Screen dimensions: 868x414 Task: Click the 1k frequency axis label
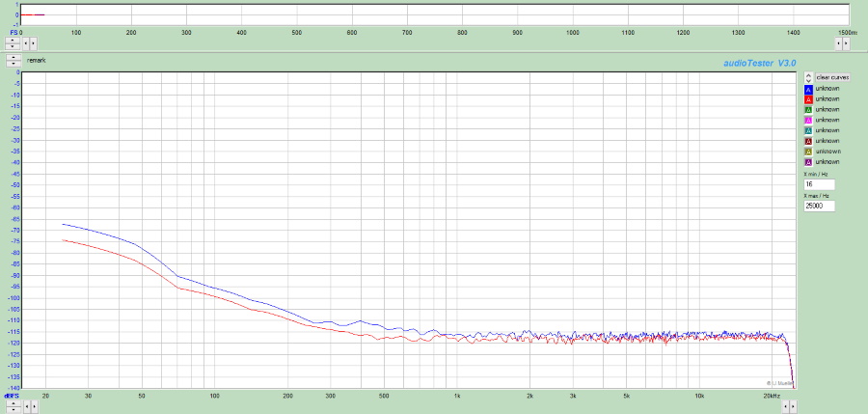457,396
